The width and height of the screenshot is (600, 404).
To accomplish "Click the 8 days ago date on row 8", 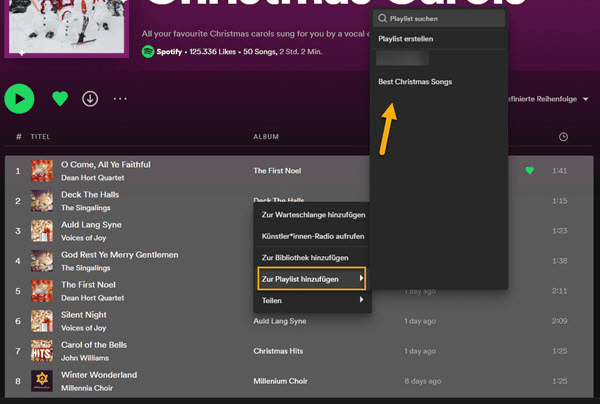I will pos(423,381).
